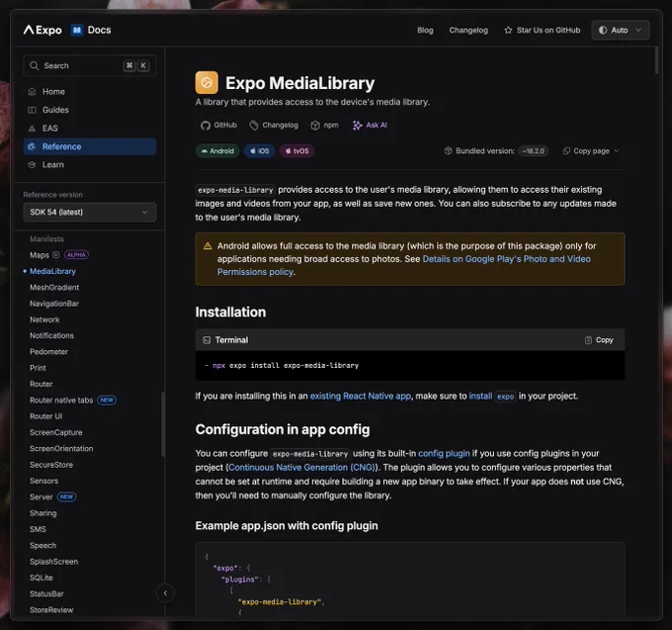The height and width of the screenshot is (630, 672).
Task: Focus the Search input field
Action: [x=90, y=65]
